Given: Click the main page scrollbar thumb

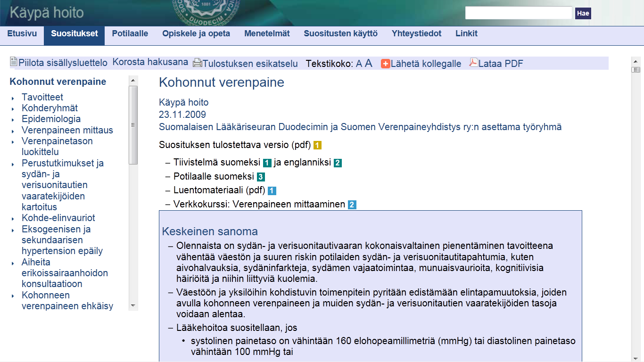Looking at the screenshot, I should [636, 70].
